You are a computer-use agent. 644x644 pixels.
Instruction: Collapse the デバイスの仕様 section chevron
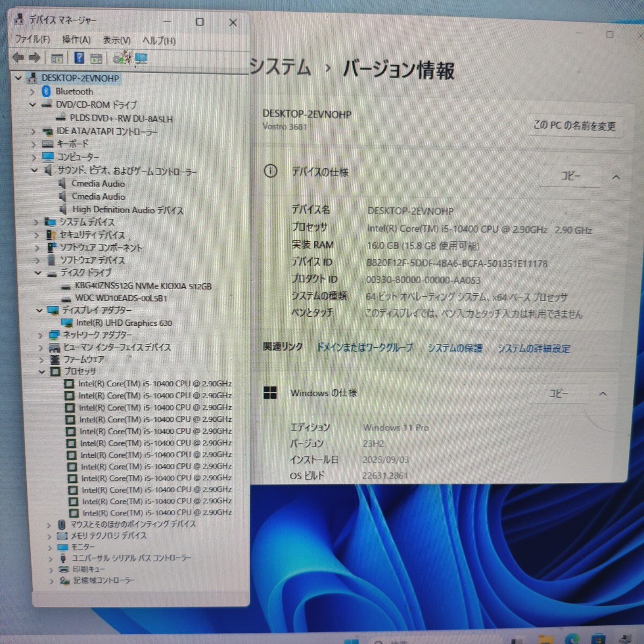(616, 177)
